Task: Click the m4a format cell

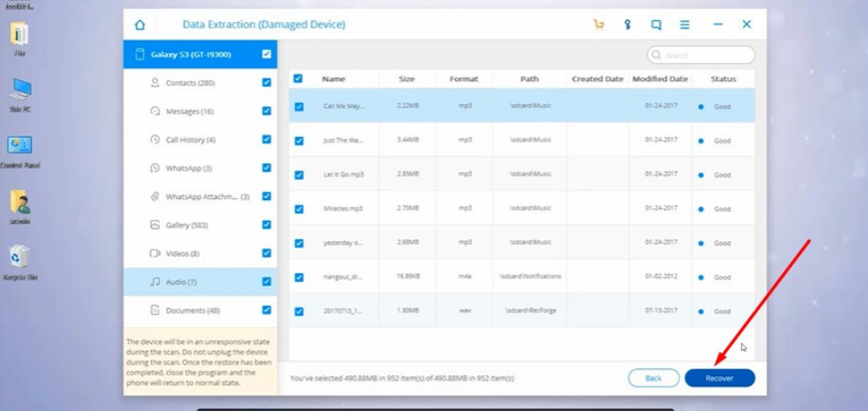Action: pyautogui.click(x=465, y=277)
